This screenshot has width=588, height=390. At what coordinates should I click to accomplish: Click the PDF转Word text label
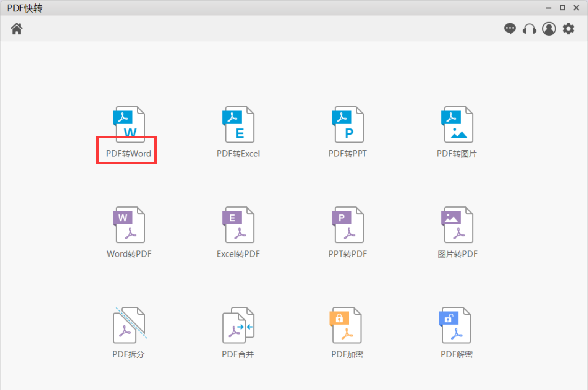click(x=128, y=154)
